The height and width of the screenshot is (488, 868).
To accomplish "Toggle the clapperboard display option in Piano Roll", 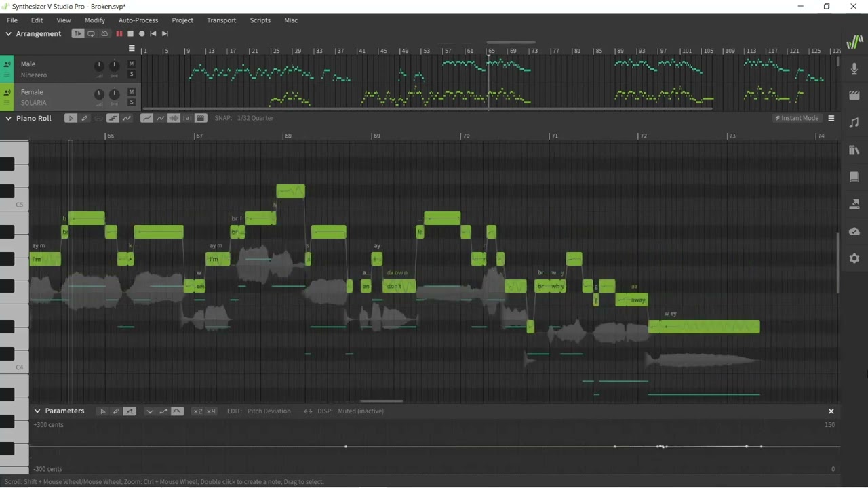I will [201, 118].
